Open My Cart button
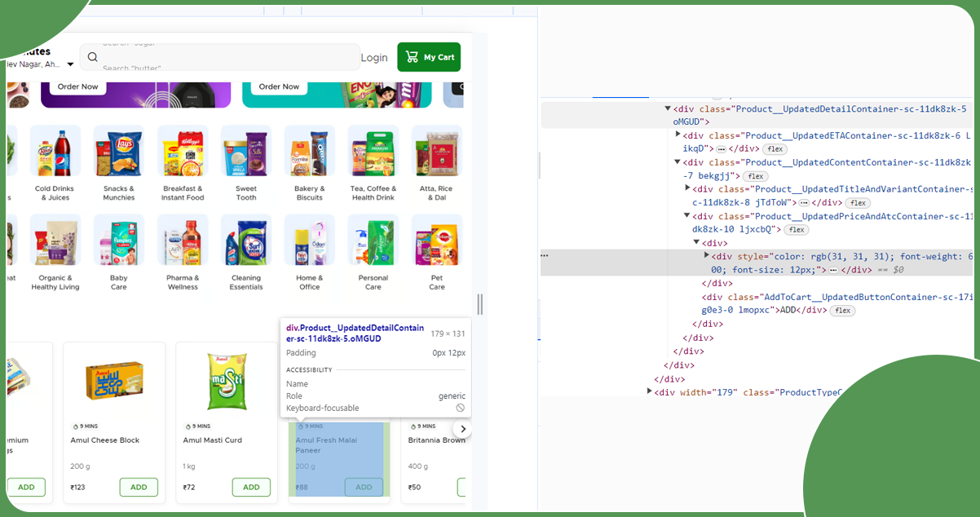Screen dimensions: 980x517 click(x=429, y=57)
